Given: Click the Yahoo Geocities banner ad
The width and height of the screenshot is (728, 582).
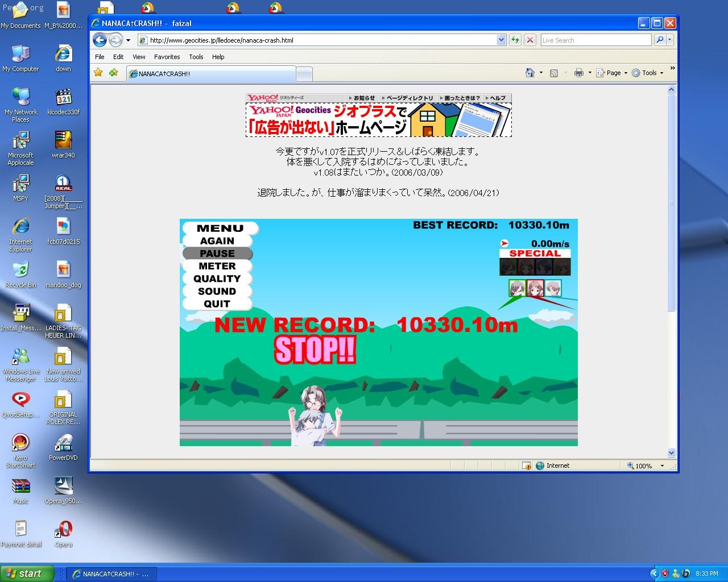Looking at the screenshot, I should (x=379, y=120).
